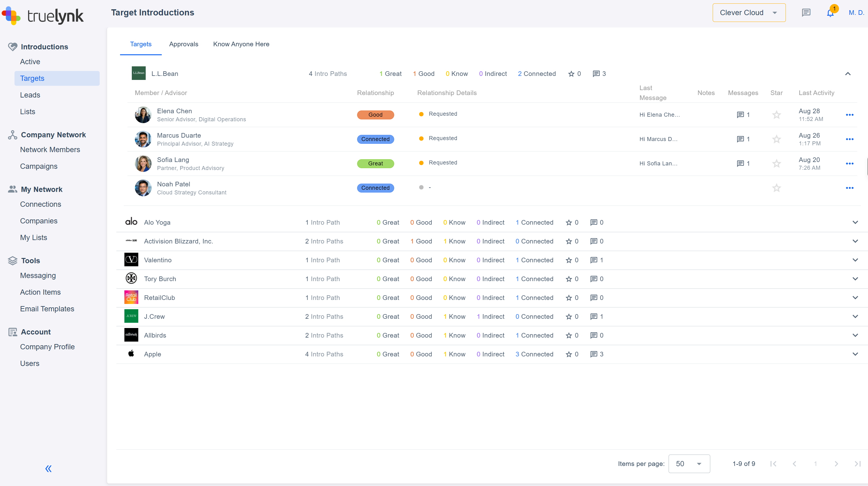Open Network Members page
This screenshot has width=868, height=486.
point(50,150)
